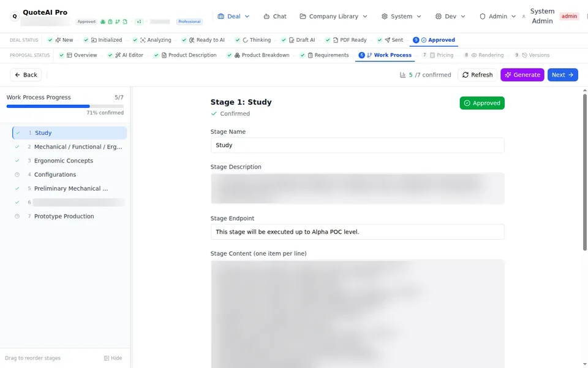Click the Work Process Progress bar
588x368 pixels.
pos(65,106)
